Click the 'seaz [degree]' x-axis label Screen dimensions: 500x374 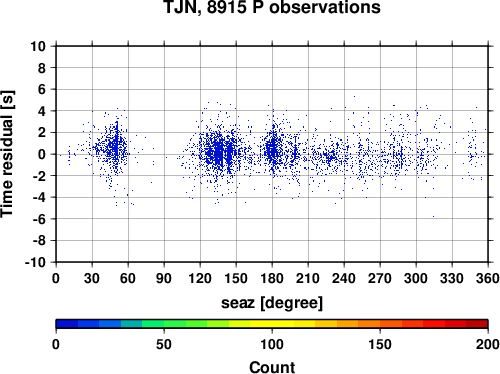point(272,303)
